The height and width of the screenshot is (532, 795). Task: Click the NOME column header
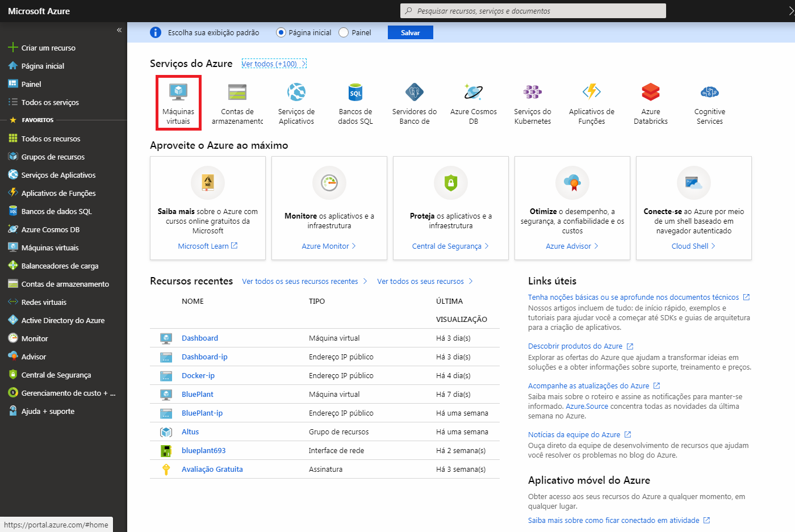193,301
